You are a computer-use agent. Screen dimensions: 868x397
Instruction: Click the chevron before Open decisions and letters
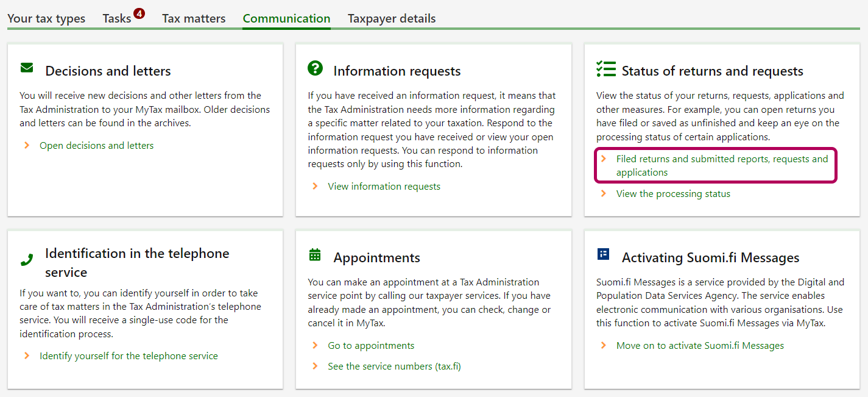pyautogui.click(x=27, y=146)
